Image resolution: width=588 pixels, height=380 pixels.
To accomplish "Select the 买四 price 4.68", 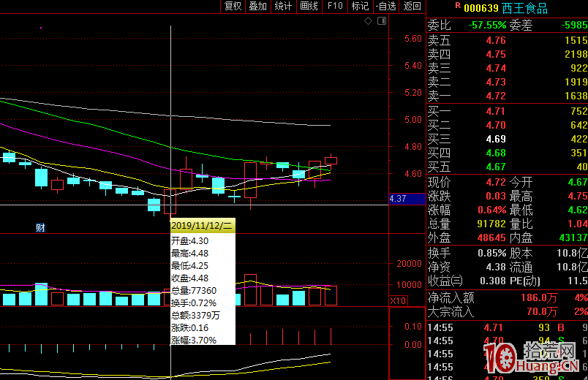I will point(496,153).
